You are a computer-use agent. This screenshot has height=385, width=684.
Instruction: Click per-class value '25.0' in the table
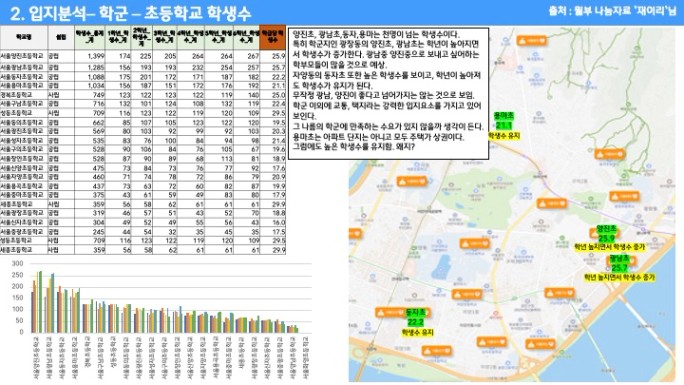[273, 95]
